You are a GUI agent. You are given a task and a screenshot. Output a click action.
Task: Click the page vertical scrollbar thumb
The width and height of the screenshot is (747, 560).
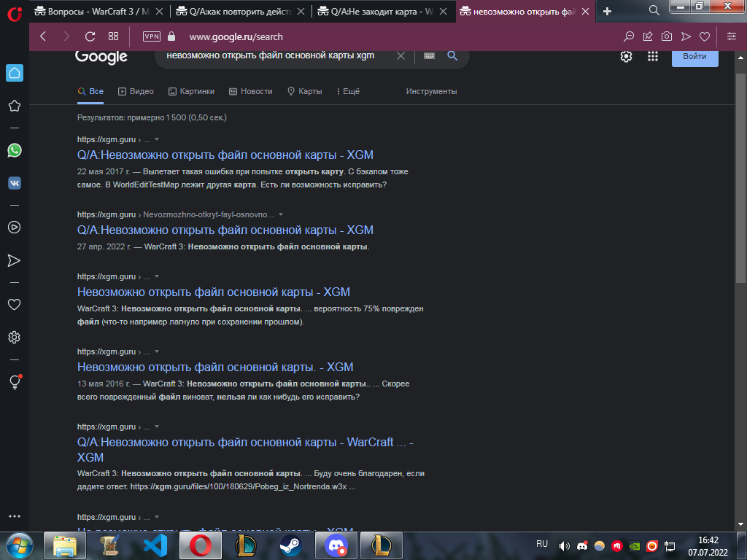pos(740,179)
